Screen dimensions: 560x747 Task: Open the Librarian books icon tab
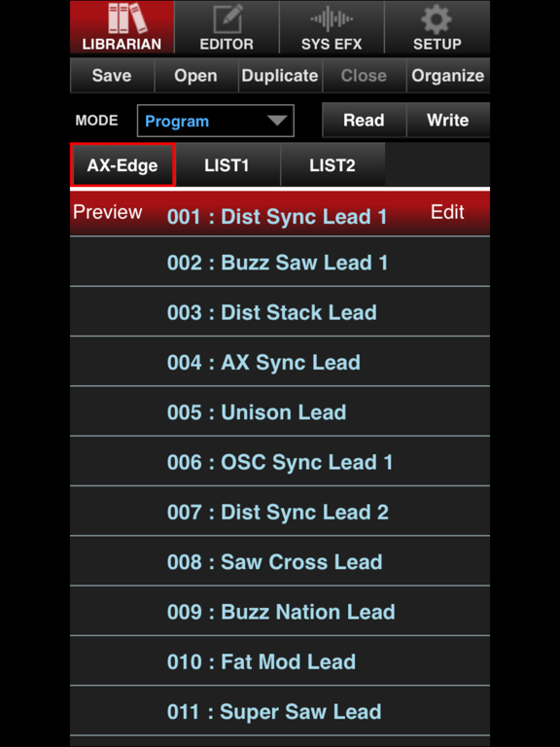click(122, 26)
